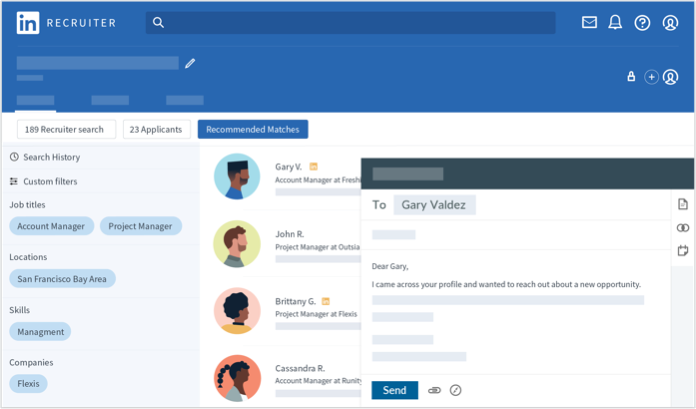This screenshot has width=696, height=409.
Task: Click the search magnifier icon
Action: coord(158,23)
